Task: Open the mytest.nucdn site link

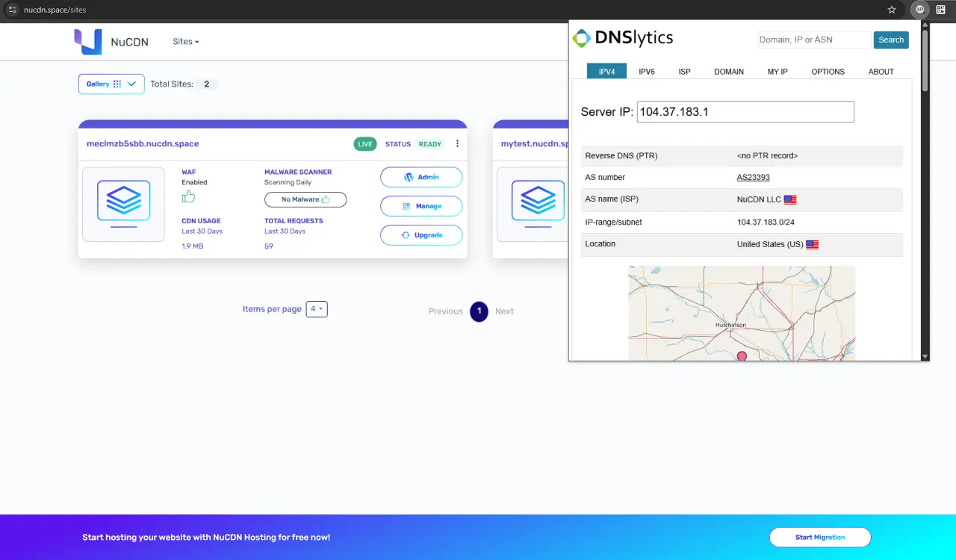Action: [536, 143]
